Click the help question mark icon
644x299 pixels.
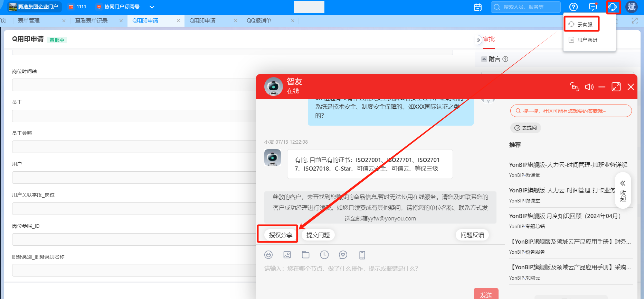click(574, 7)
